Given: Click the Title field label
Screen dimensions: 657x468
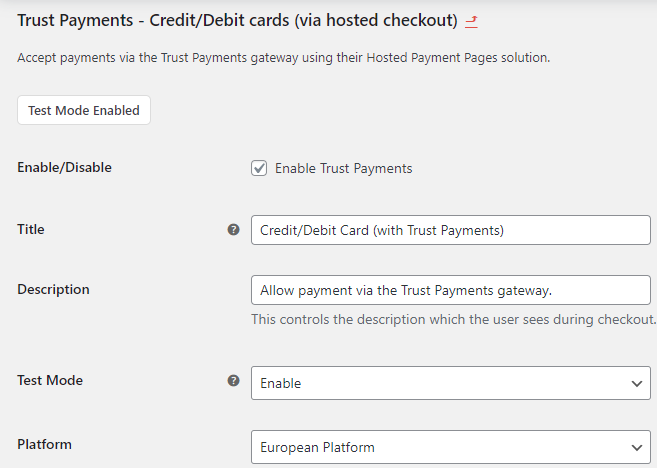Looking at the screenshot, I should [x=31, y=229].
